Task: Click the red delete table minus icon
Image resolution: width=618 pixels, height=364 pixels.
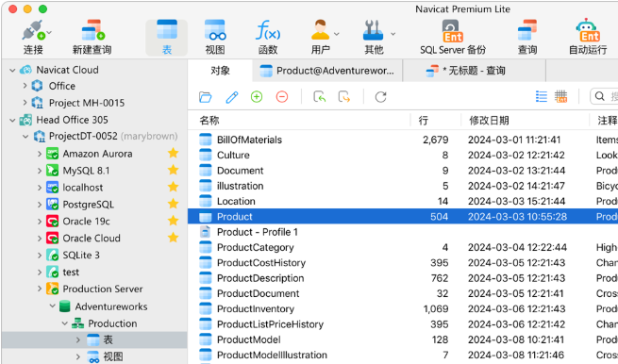Action: tap(282, 96)
